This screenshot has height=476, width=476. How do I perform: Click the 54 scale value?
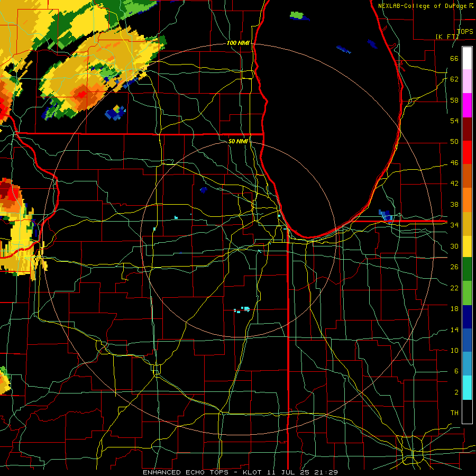(x=454, y=121)
